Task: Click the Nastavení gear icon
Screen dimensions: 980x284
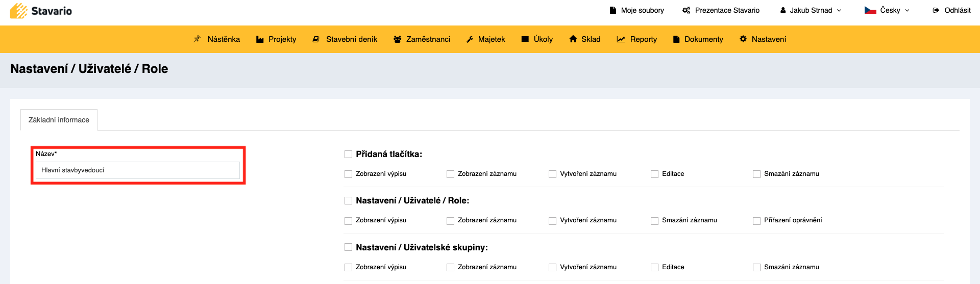Action: (743, 39)
